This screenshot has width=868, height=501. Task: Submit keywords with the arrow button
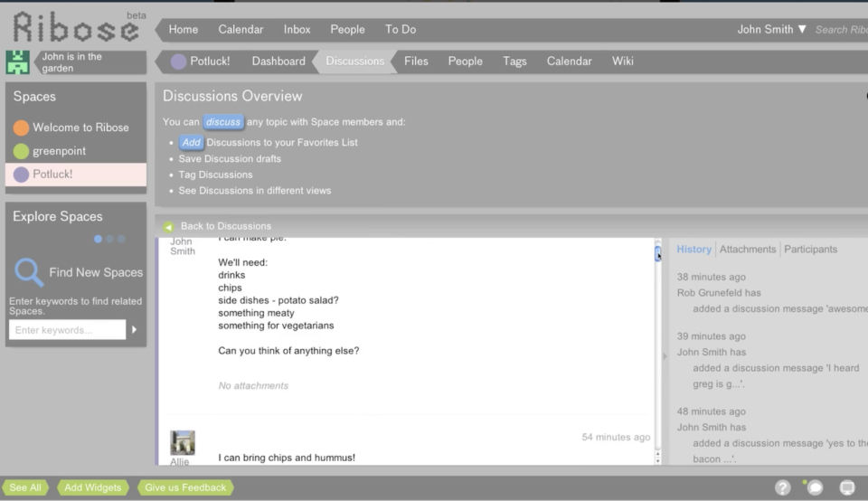pyautogui.click(x=134, y=330)
